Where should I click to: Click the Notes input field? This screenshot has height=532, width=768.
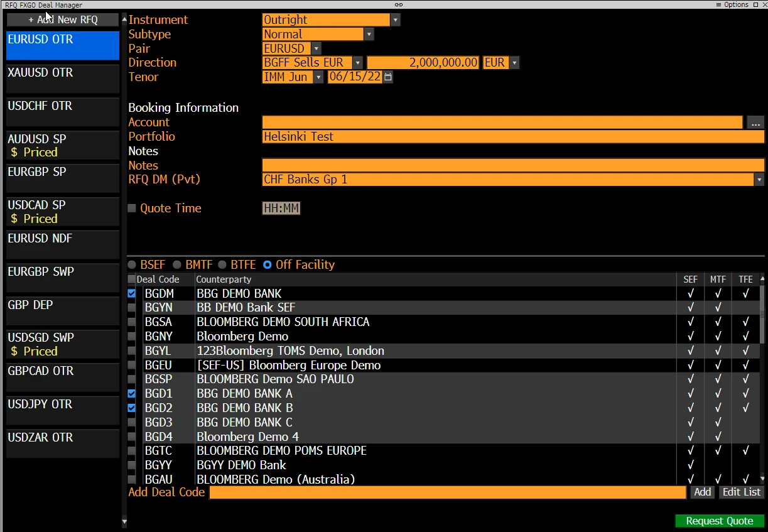[513, 165]
